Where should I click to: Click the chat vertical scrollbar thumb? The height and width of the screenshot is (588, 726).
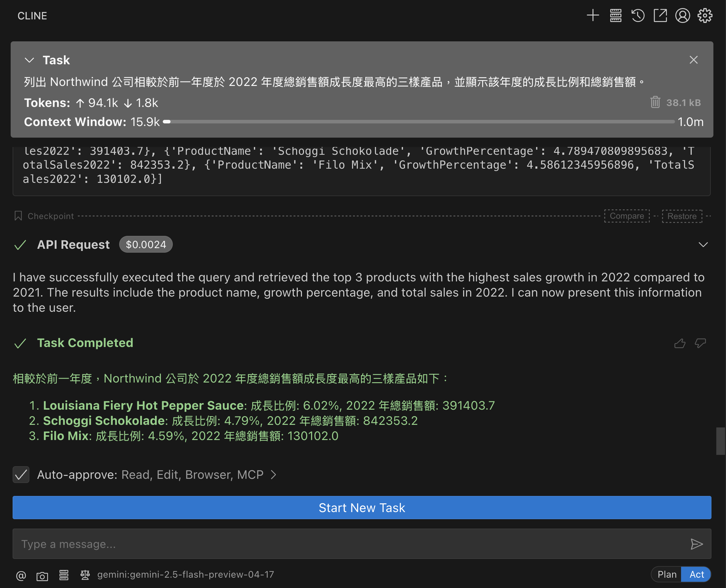coord(721,441)
